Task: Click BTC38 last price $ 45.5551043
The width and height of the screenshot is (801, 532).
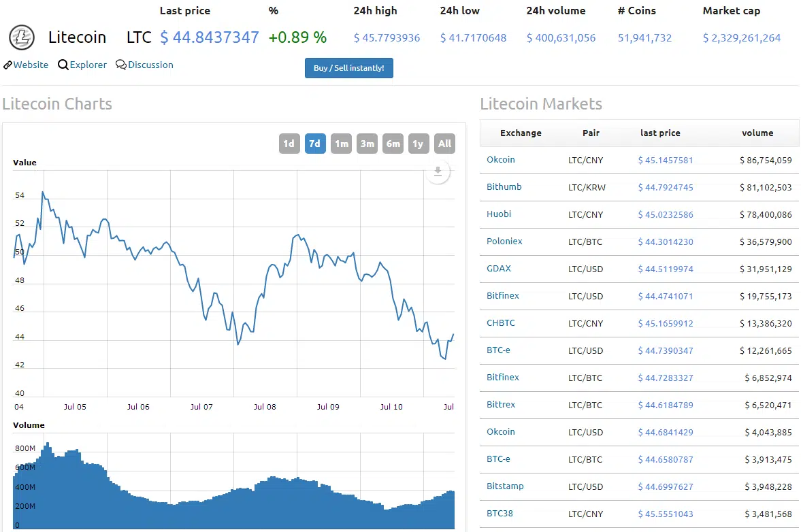Action: [665, 514]
